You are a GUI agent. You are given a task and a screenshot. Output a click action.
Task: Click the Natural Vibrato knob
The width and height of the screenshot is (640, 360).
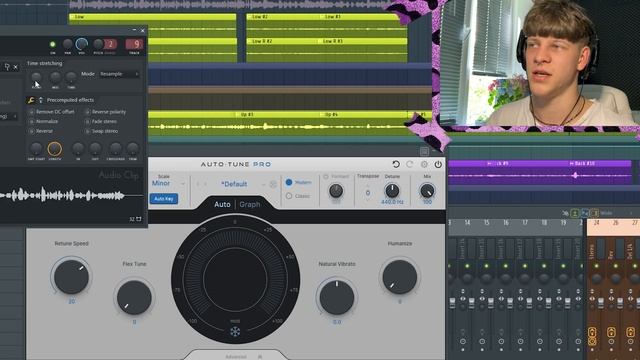337,297
